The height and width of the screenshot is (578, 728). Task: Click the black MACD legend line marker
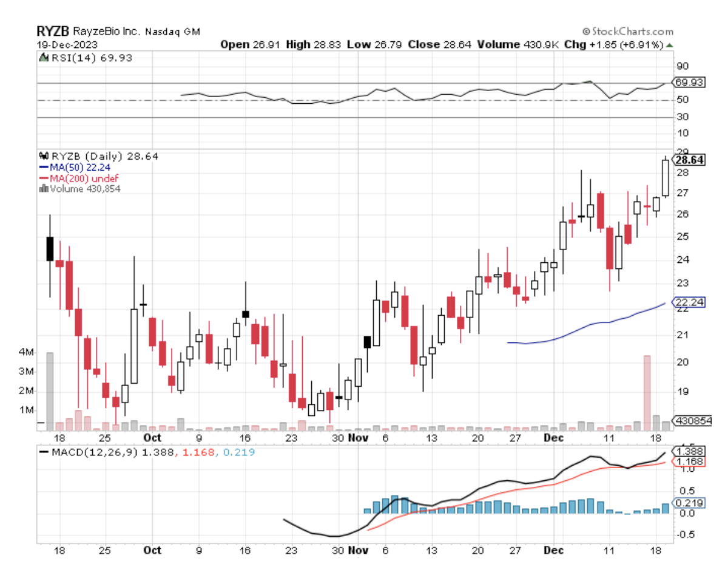pos(44,452)
